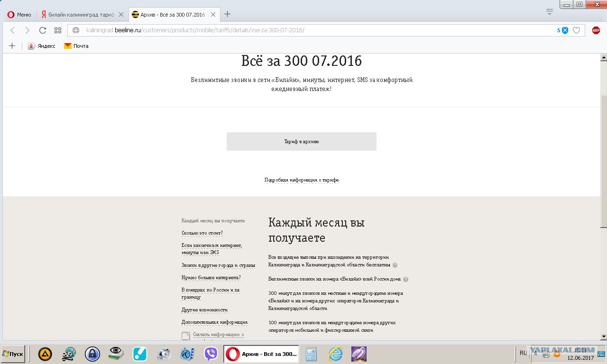Screen dimensions: 607x364
Task: Click the PDF file icon
Action: pos(185,336)
